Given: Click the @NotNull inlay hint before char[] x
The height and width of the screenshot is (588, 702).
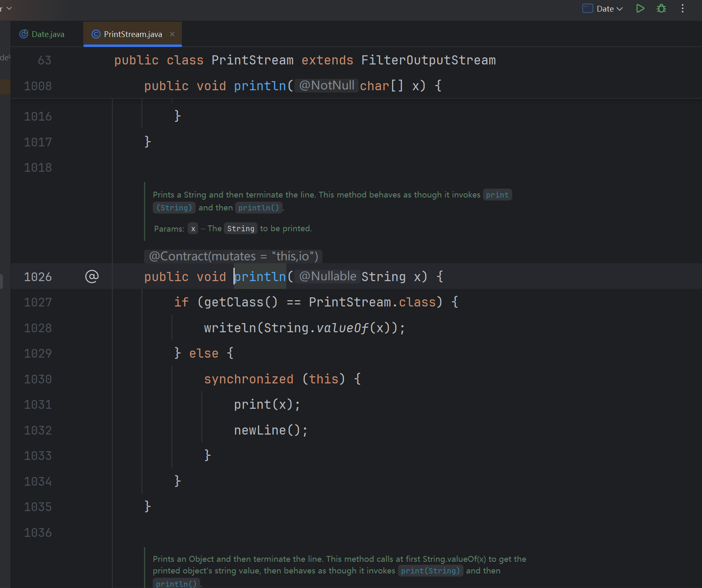Looking at the screenshot, I should [x=327, y=85].
